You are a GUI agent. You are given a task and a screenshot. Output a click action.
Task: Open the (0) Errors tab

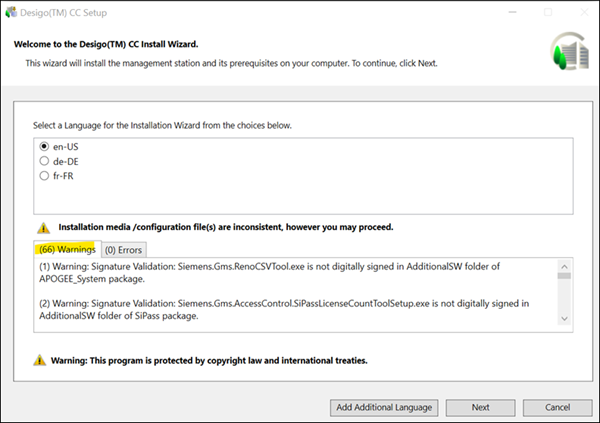click(125, 249)
